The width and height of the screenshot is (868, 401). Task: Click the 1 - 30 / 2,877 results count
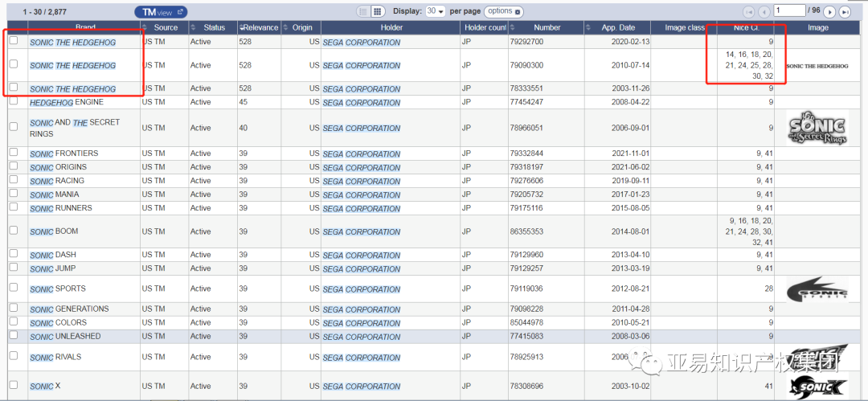click(46, 11)
